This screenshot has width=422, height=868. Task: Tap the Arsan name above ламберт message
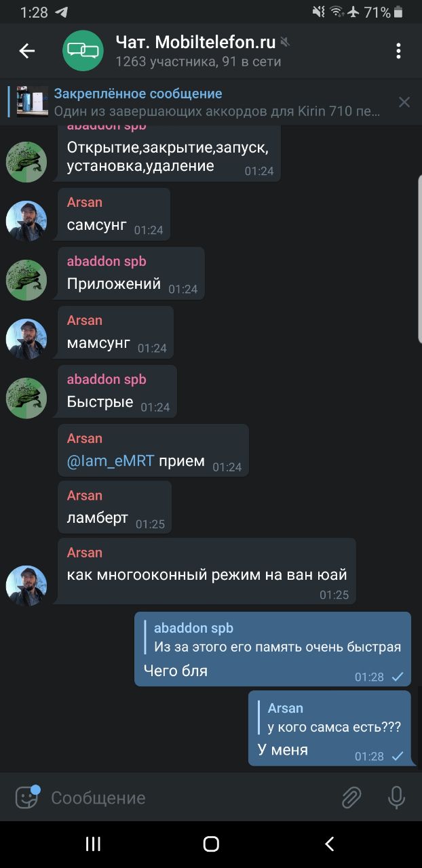[x=84, y=496]
